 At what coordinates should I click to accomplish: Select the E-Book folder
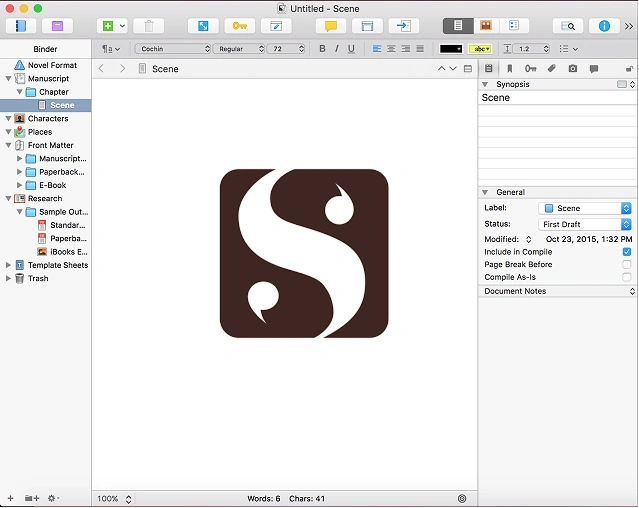click(46, 185)
